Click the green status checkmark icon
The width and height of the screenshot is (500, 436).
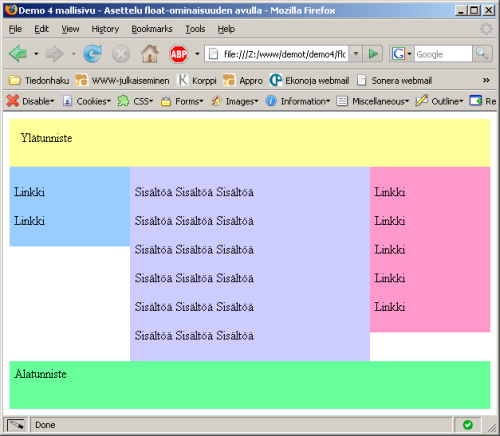468,425
